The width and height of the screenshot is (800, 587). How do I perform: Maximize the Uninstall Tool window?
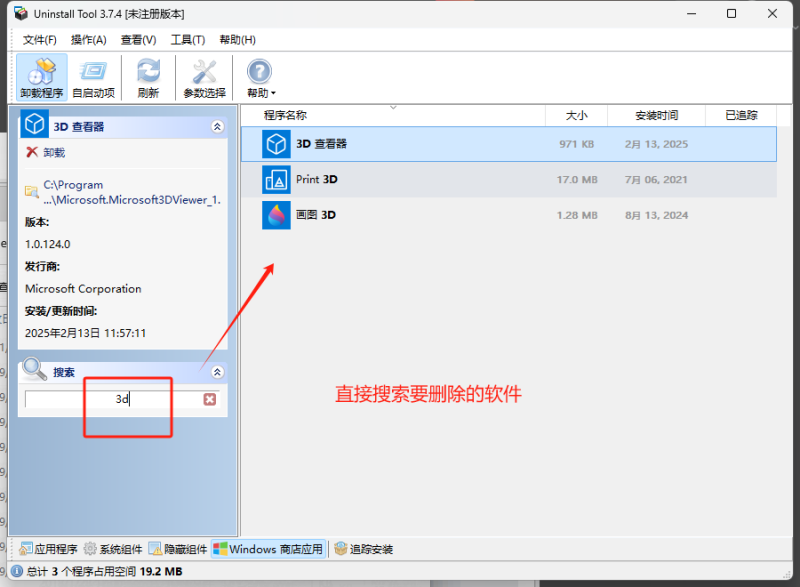tap(731, 14)
